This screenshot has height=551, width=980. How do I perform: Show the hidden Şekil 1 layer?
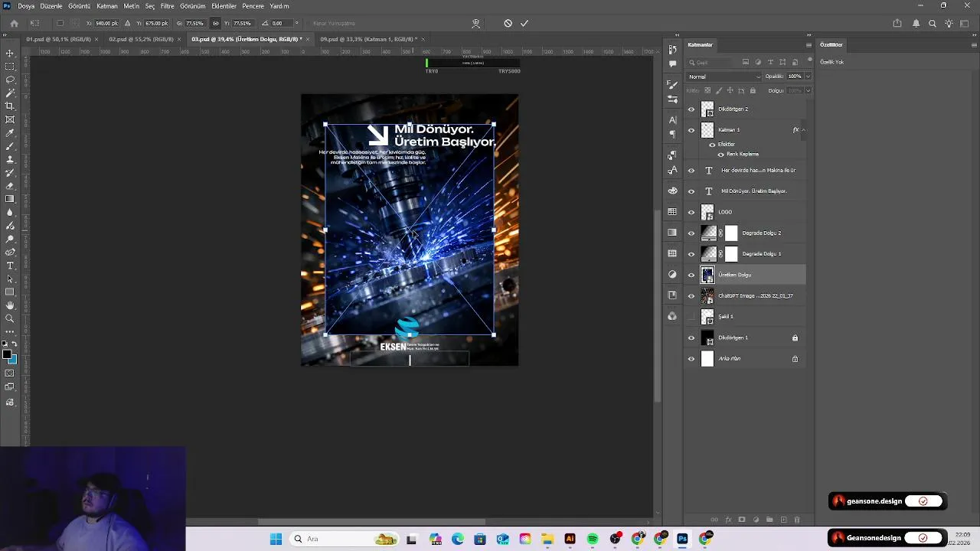(x=691, y=316)
